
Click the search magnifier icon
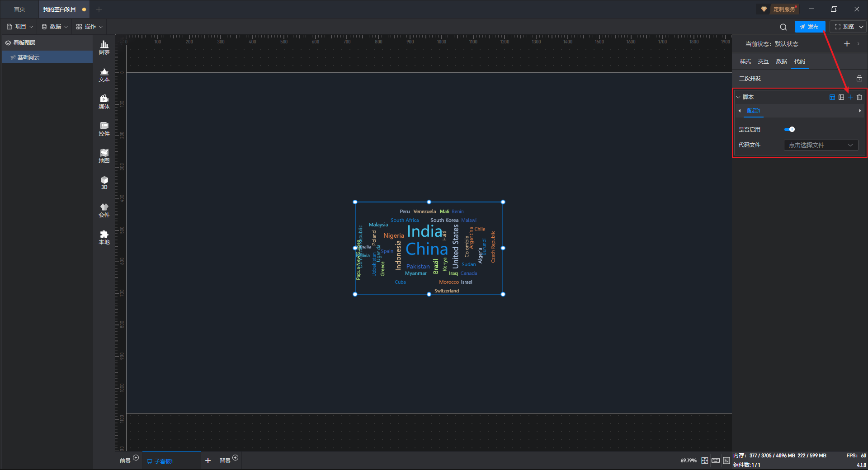783,27
